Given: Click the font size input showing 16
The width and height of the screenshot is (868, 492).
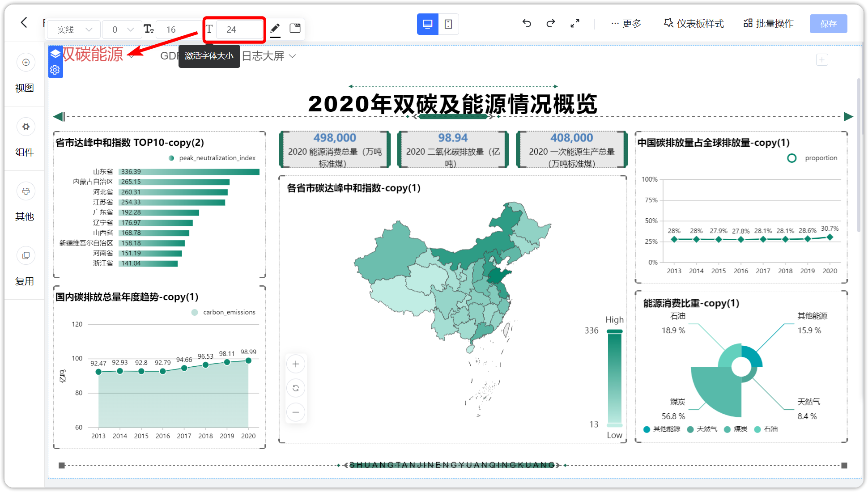Looking at the screenshot, I should (179, 30).
